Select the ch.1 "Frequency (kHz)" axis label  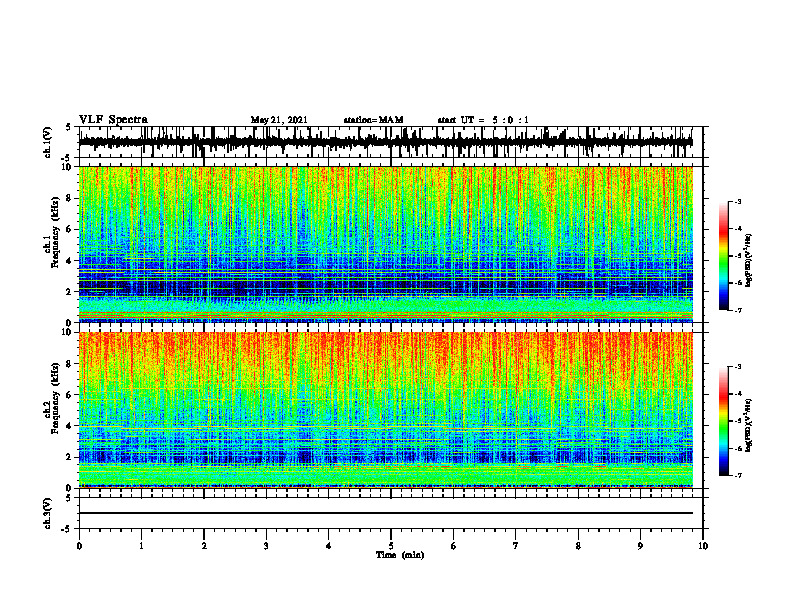56,232
